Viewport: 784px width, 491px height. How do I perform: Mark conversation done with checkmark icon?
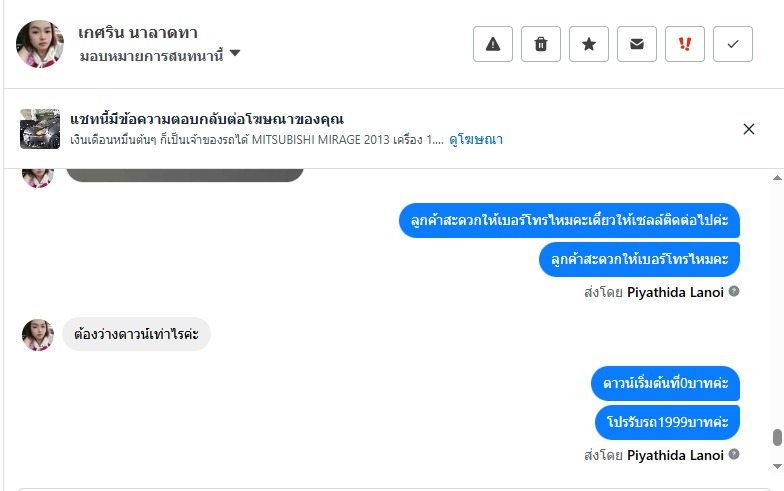(733, 44)
